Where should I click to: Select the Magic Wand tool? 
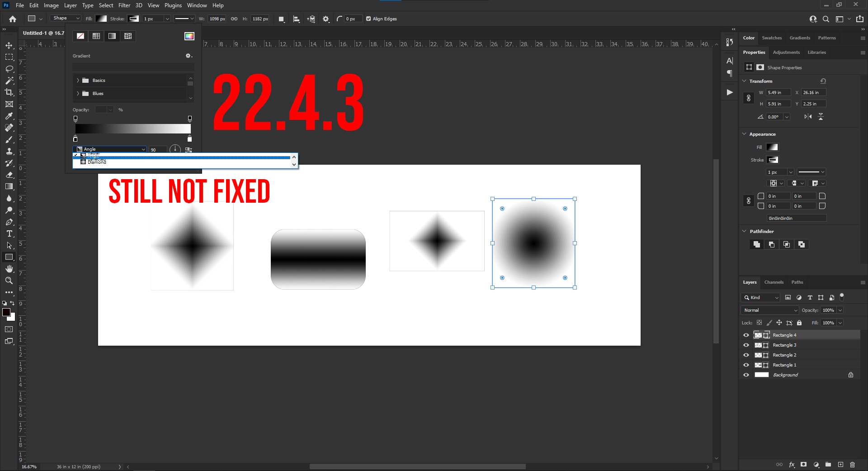[x=9, y=81]
